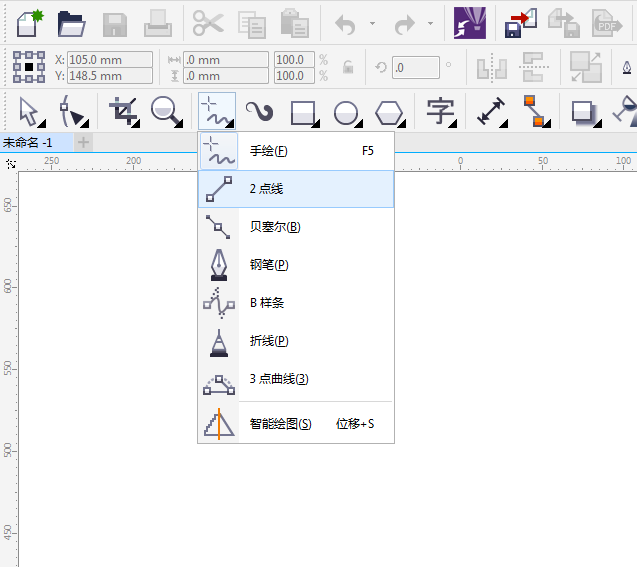Click Publish to PDF icon

point(607,24)
